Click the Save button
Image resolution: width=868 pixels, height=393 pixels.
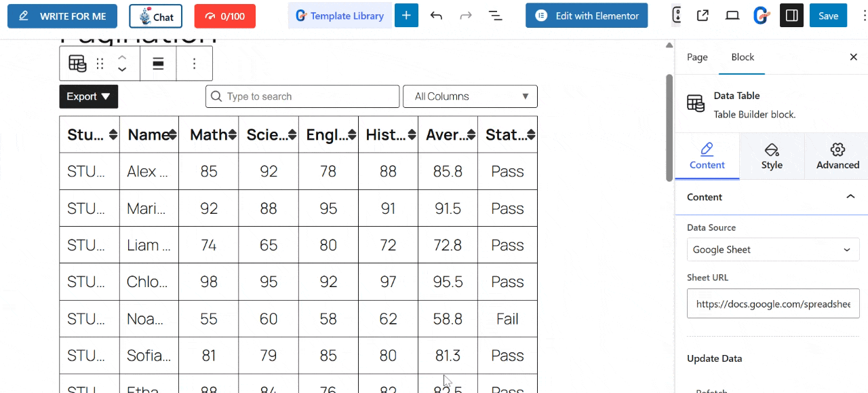pyautogui.click(x=828, y=15)
